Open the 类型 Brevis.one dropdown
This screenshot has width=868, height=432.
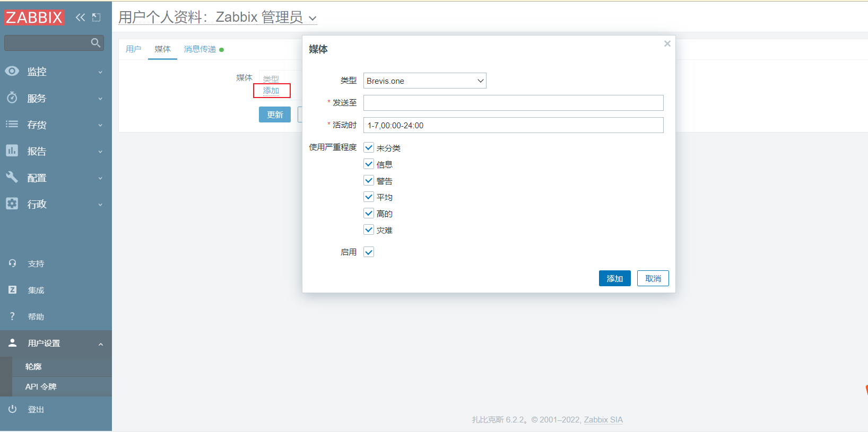(424, 81)
